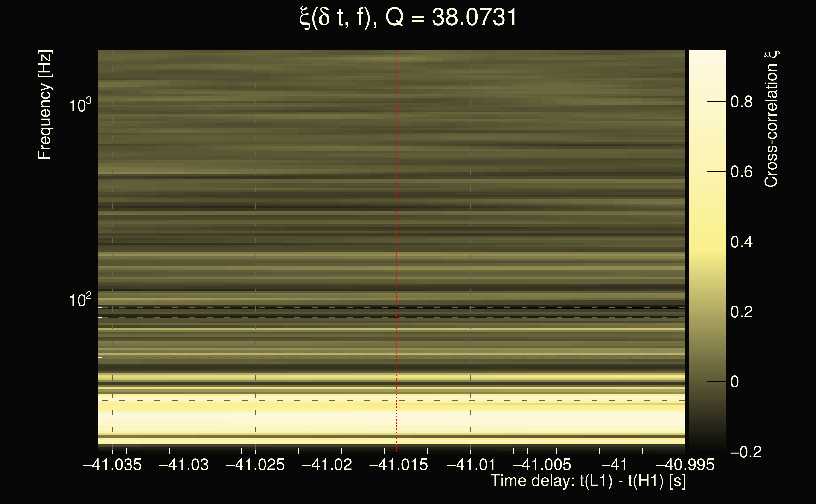This screenshot has width=816, height=504.
Task: Click the 0.8 tick on the colorbar
Action: click(741, 102)
